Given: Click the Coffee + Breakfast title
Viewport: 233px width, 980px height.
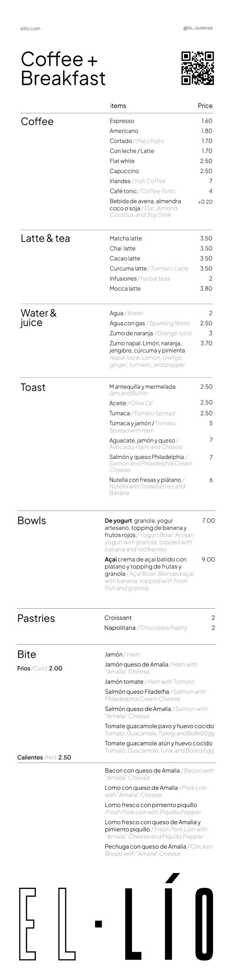Looking at the screenshot, I should pos(63,69).
